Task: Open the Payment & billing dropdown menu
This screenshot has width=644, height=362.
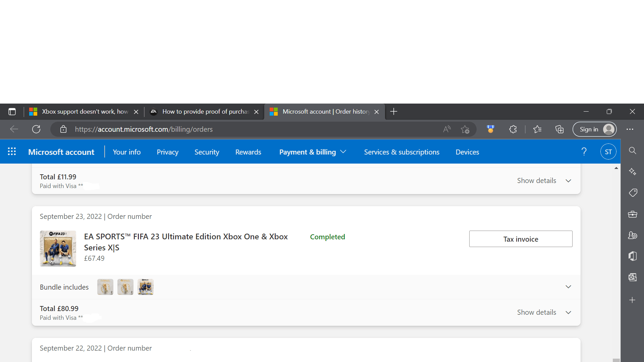Action: 312,152
